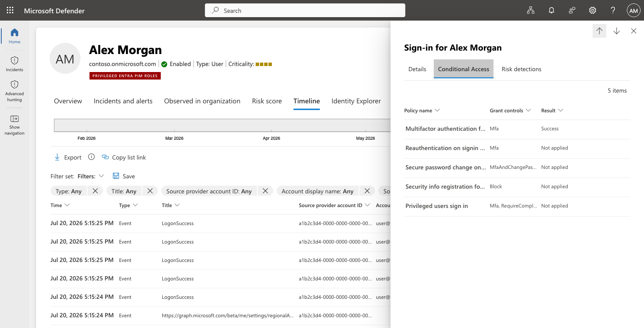This screenshot has width=644, height=328.
Task: Click the Mar 2026 timeline marker
Action: point(174,138)
